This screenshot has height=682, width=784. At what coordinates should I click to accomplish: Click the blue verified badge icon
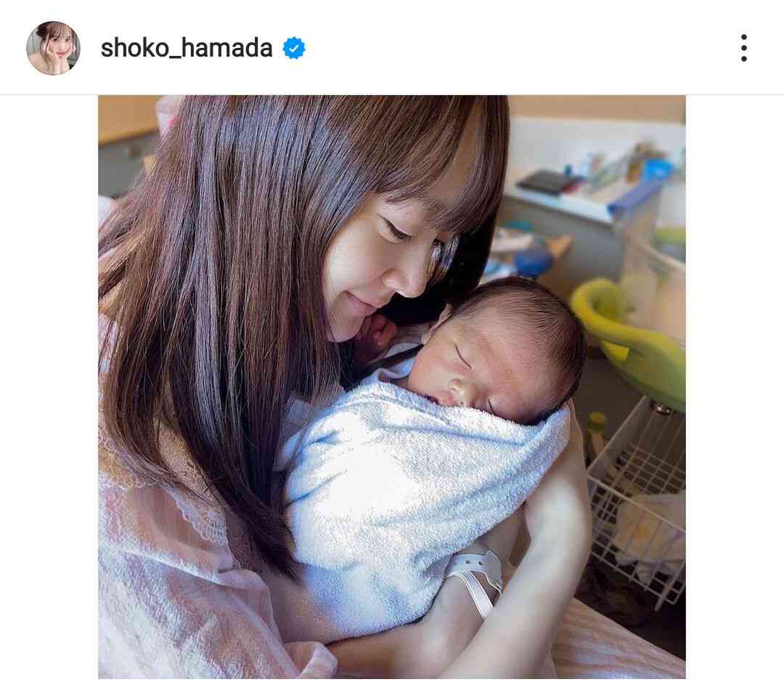tap(294, 48)
